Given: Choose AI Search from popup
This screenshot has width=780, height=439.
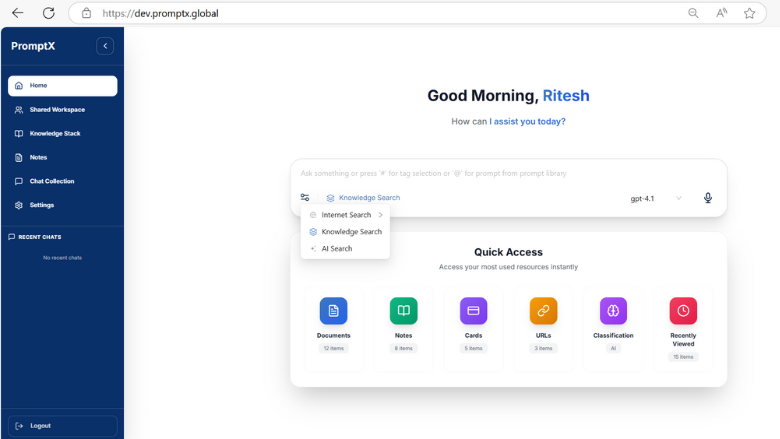Looking at the screenshot, I should [x=345, y=249].
